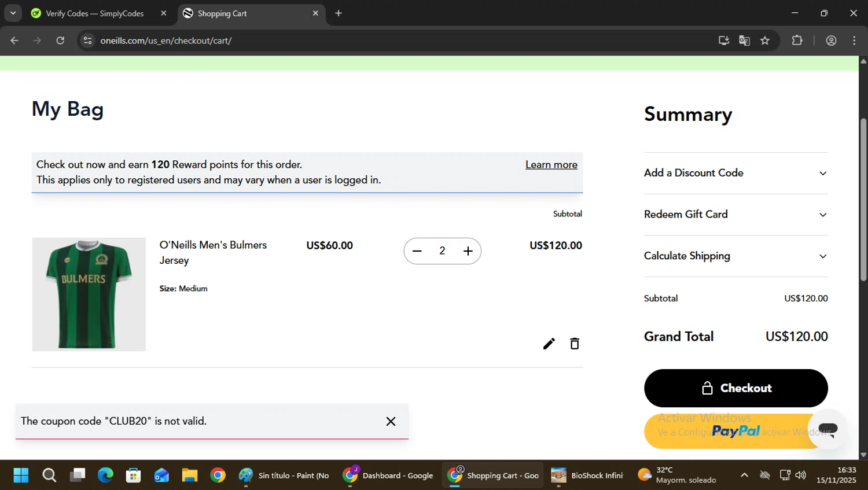Close the Verify Codes SimplyCodes tab

164,13
